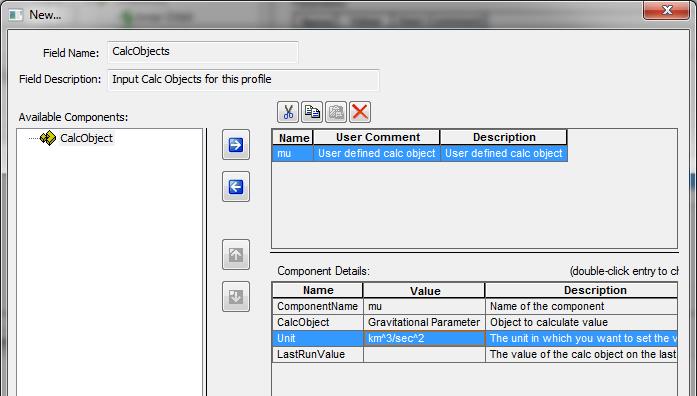Click the move up arrow button
This screenshot has height=396, width=697.
point(236,255)
